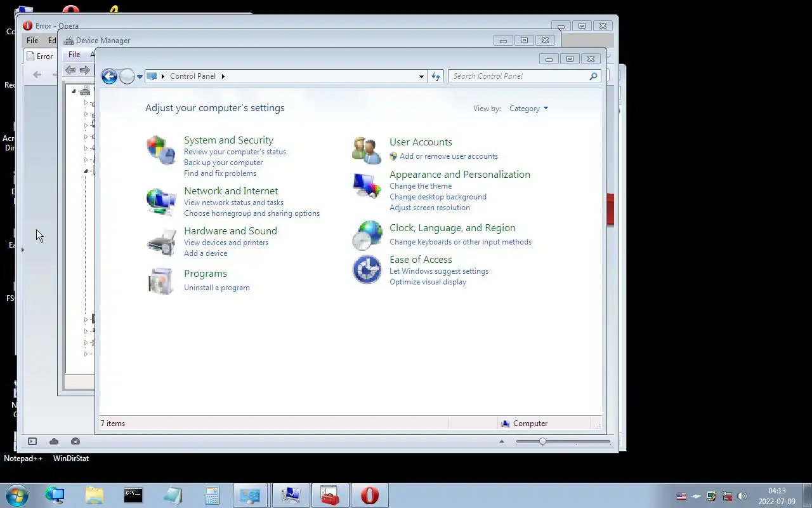Launch Command Prompt from the taskbar

point(133,495)
